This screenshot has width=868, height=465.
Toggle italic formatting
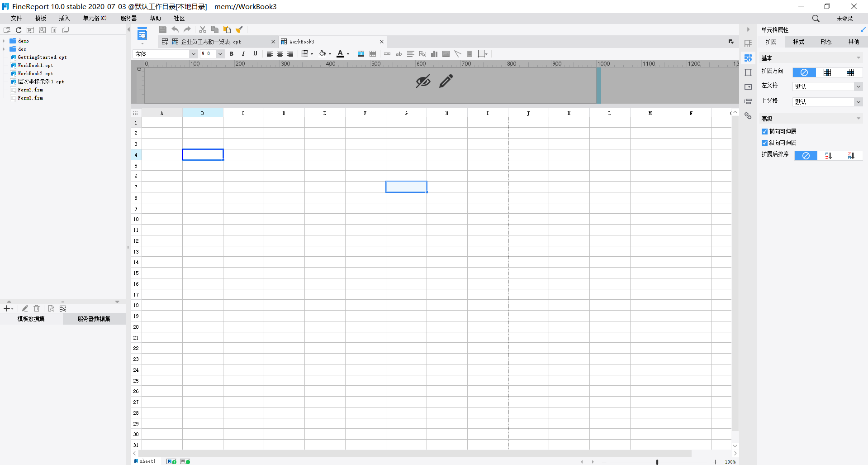pyautogui.click(x=243, y=54)
